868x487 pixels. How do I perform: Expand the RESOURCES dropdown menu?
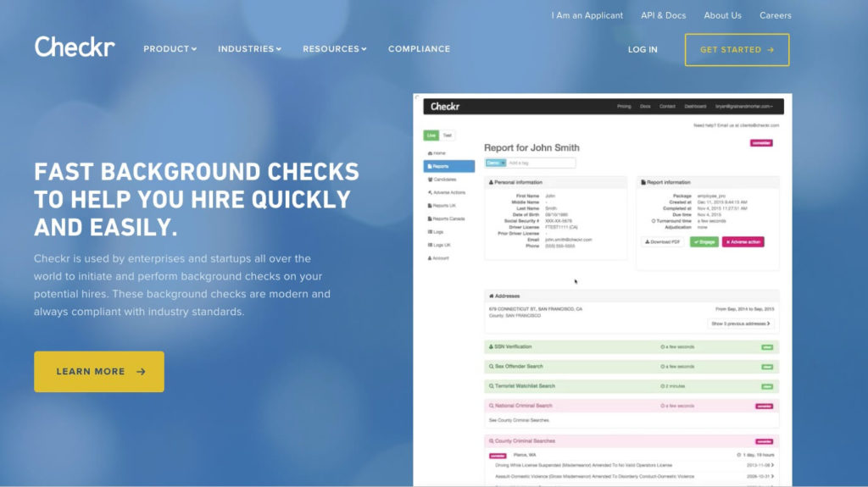pyautogui.click(x=334, y=49)
